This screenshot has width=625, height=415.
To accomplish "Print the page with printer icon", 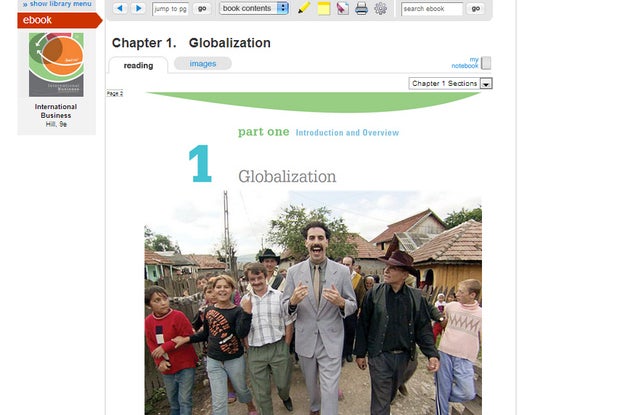I will point(361,8).
